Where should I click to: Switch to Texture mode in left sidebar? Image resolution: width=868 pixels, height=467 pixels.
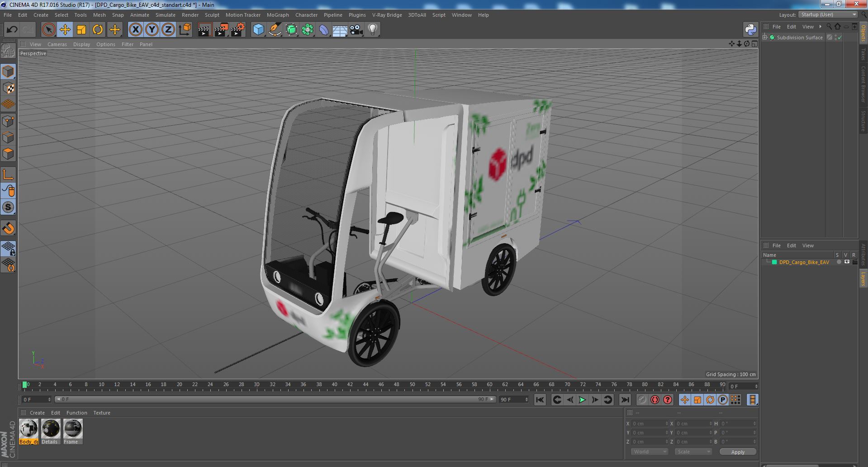point(8,88)
